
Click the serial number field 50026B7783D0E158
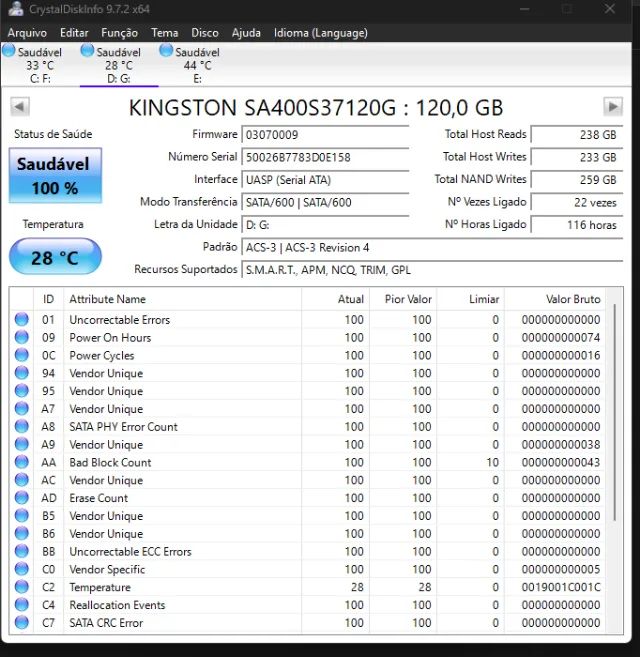point(325,158)
